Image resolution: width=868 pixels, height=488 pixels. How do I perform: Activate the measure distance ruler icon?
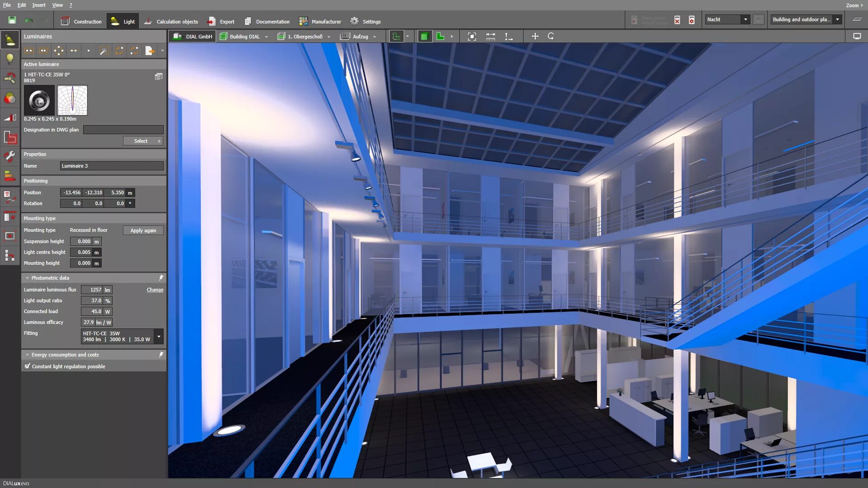point(491,36)
